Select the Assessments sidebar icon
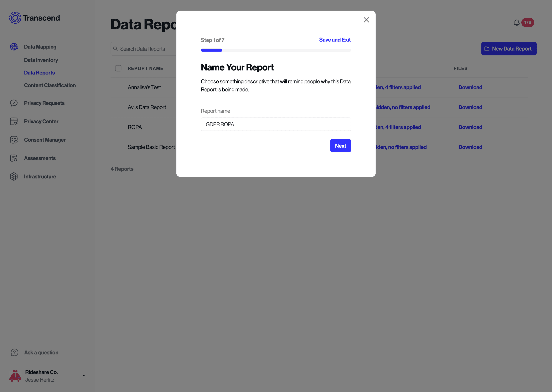552x392 pixels. pyautogui.click(x=14, y=158)
